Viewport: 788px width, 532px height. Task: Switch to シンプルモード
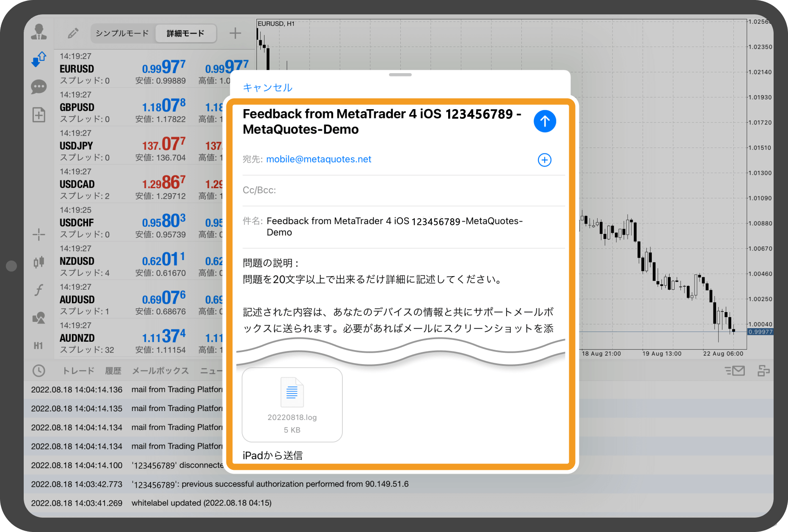[x=122, y=33]
